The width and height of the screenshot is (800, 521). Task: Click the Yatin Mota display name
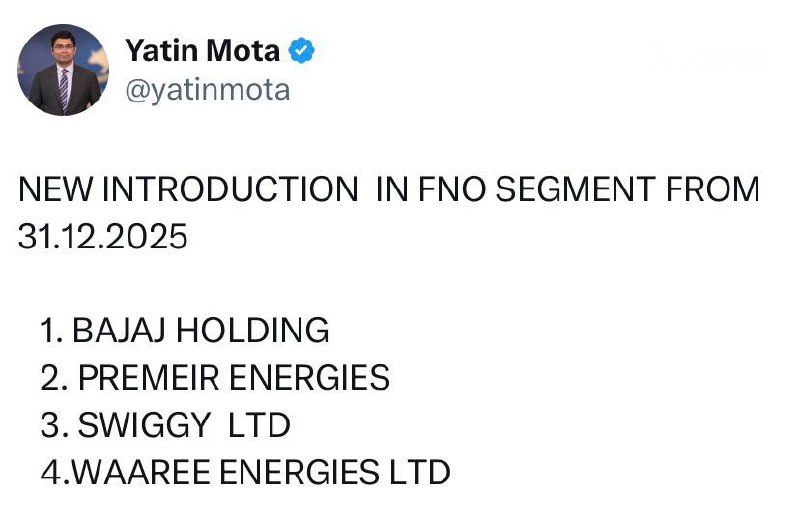203,51
